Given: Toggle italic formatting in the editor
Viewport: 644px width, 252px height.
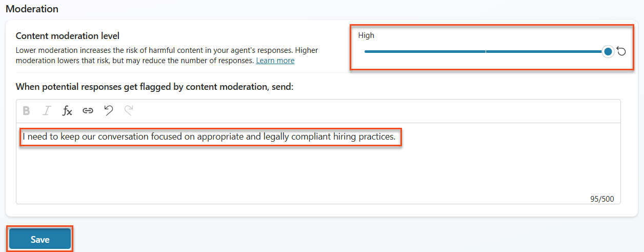Looking at the screenshot, I should [47, 110].
